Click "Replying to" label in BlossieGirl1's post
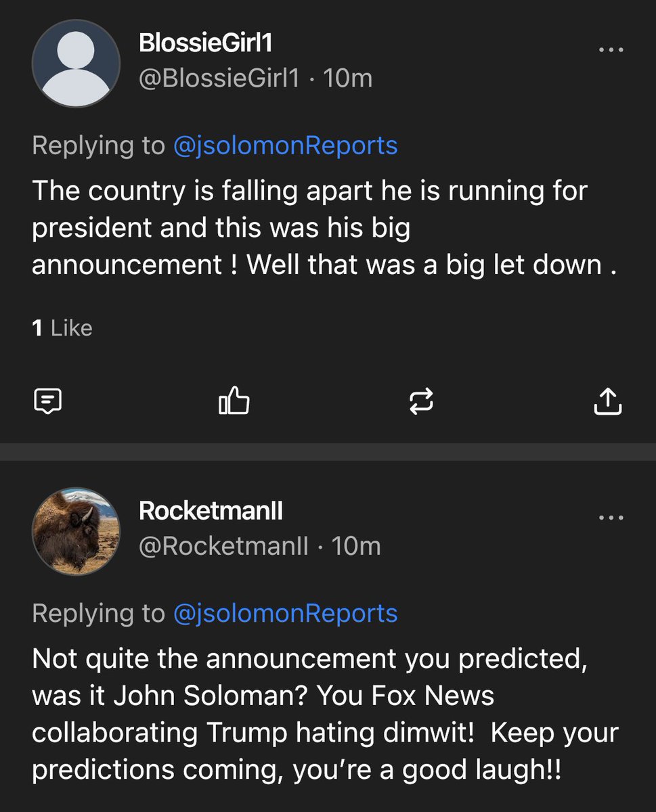 99,145
